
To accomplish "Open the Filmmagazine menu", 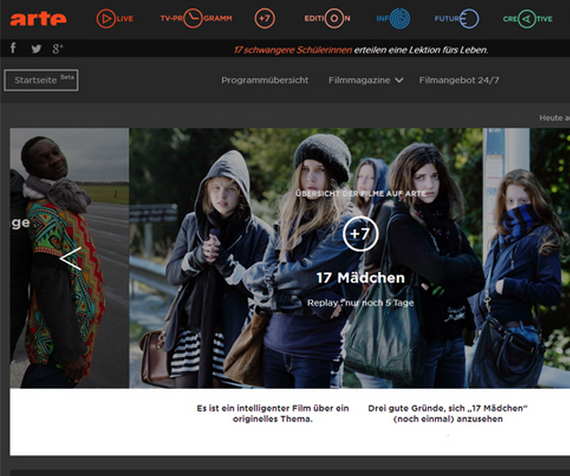I will (x=359, y=80).
